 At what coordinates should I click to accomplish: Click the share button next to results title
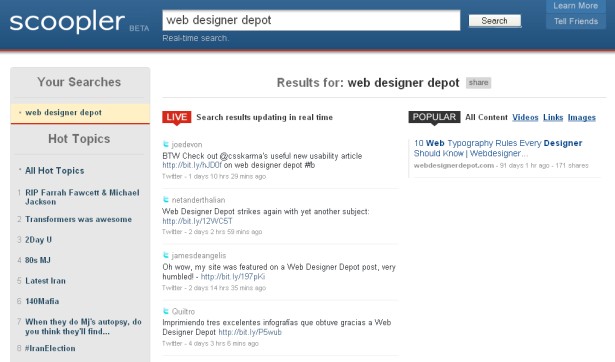point(478,83)
